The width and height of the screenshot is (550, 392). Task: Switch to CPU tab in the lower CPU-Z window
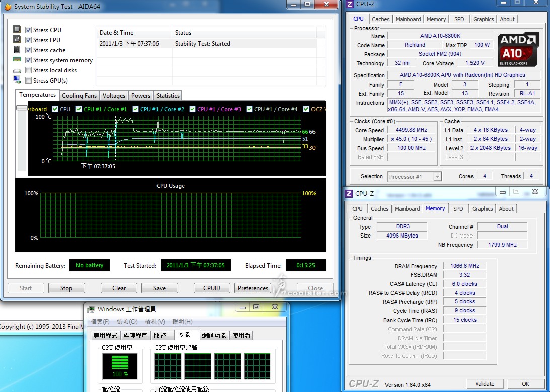click(x=357, y=209)
